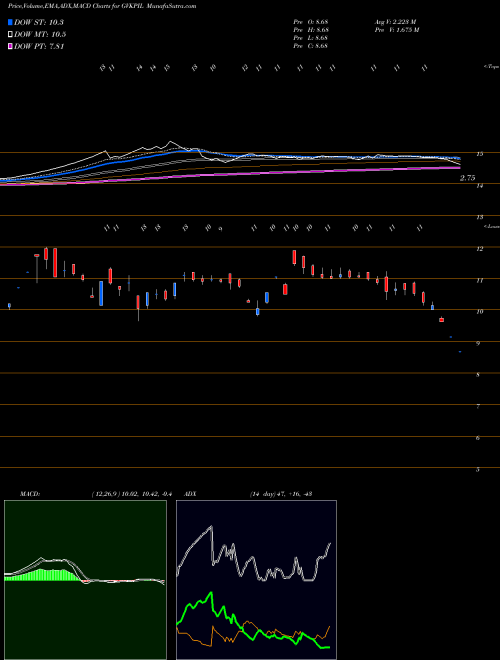Click the ADX (14 day) parameter values
500x660 pixels.
pos(281,494)
